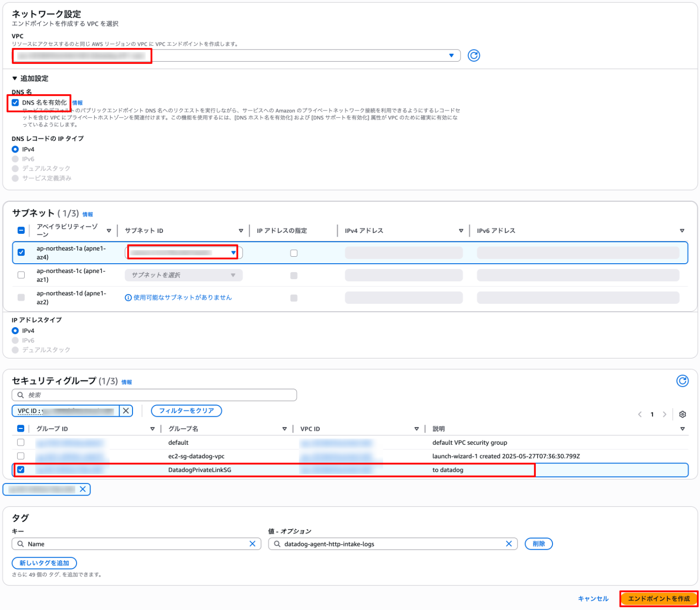Click search magnifier in security group search
700x610 pixels.
click(21, 395)
